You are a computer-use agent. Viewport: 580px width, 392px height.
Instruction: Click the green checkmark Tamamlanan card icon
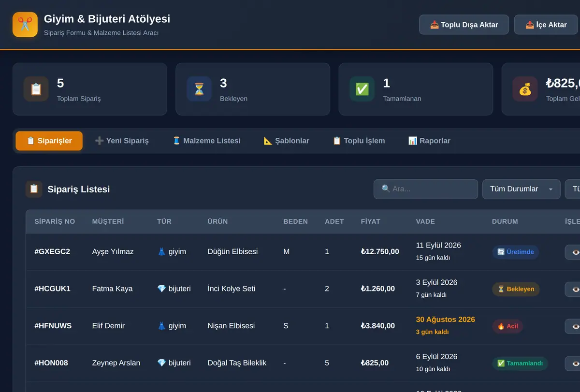click(362, 89)
